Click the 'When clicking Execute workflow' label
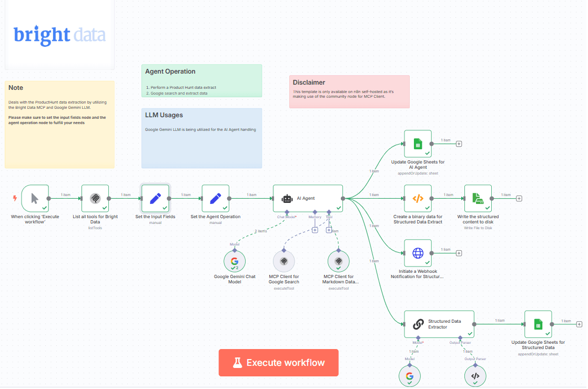The image size is (588, 389). pyautogui.click(x=35, y=219)
